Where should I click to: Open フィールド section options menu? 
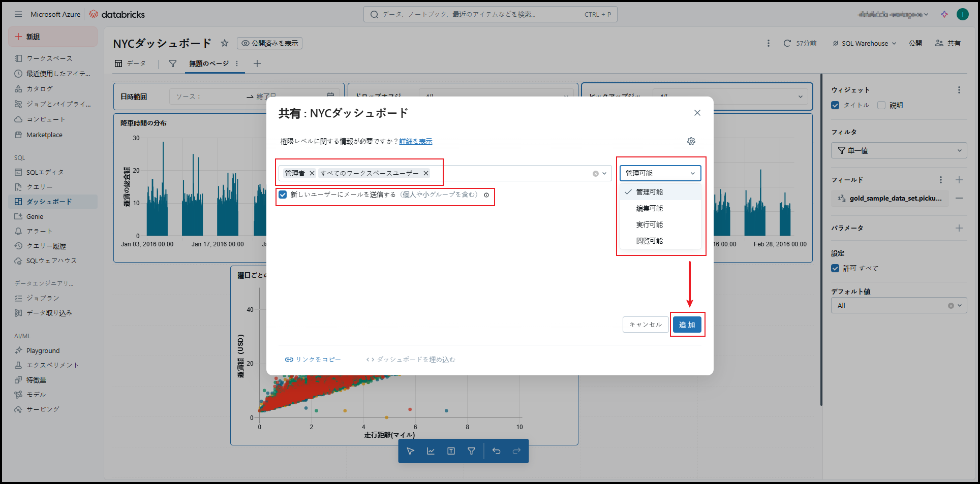[x=941, y=180]
